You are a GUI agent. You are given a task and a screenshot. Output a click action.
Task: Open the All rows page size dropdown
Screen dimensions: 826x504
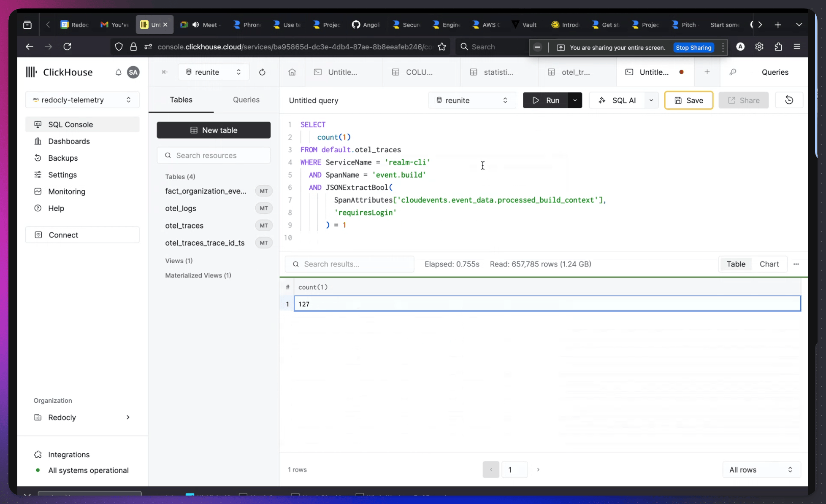(x=761, y=470)
